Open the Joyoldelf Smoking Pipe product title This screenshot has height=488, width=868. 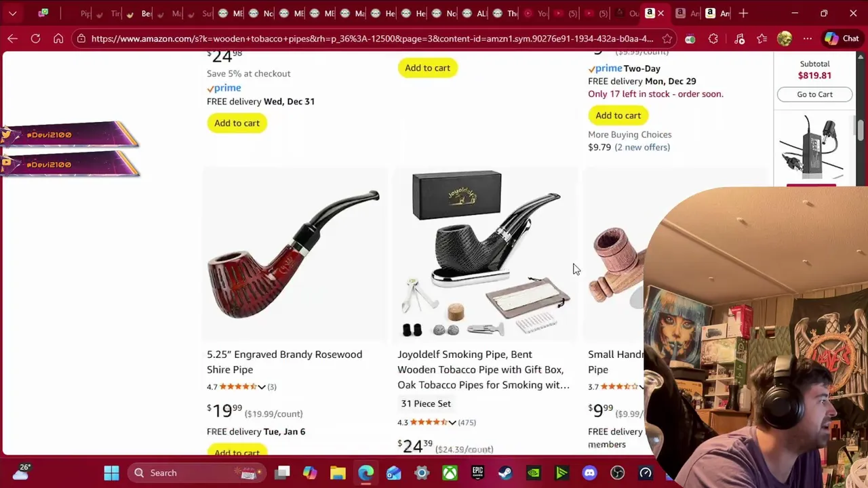484,369
